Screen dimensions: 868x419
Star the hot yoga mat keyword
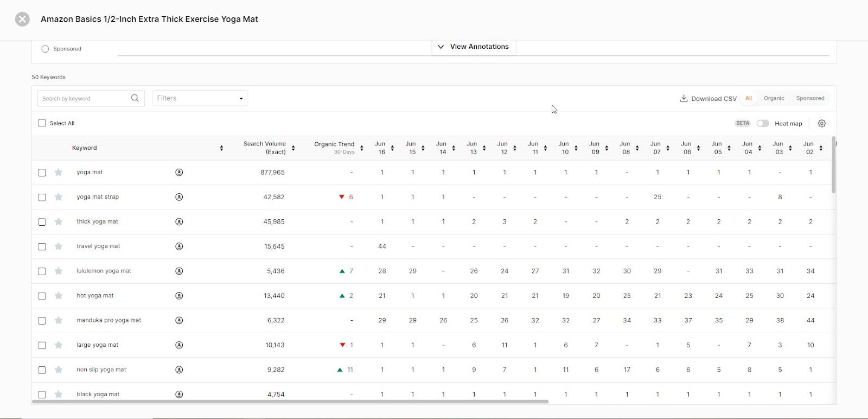(59, 296)
